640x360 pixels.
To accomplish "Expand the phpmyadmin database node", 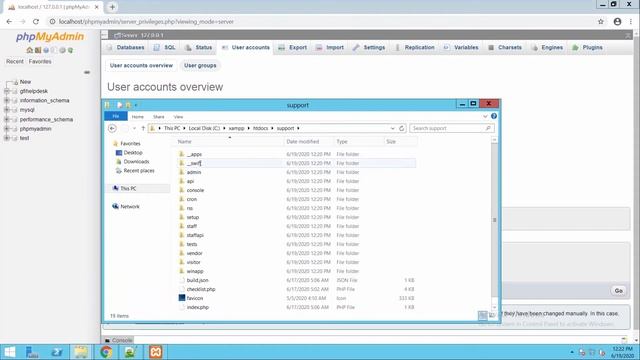I will tap(7, 129).
